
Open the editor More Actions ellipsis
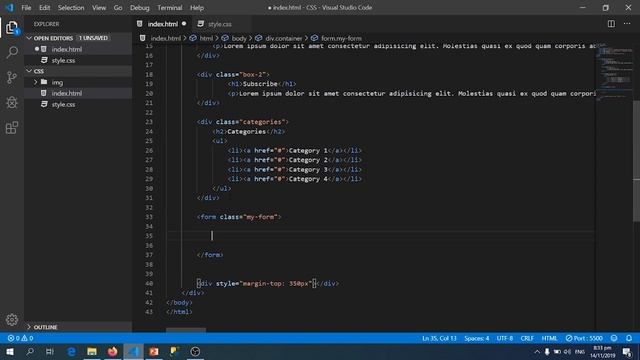pyautogui.click(x=627, y=24)
